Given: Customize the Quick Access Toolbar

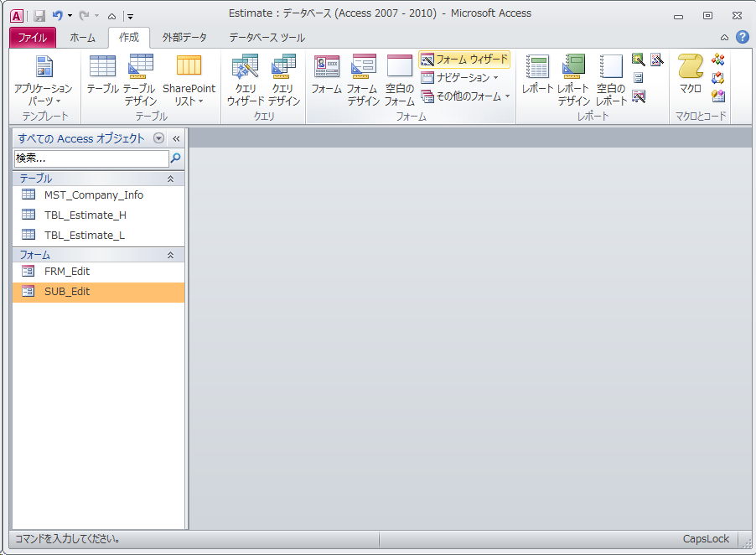Looking at the screenshot, I should pyautogui.click(x=130, y=17).
